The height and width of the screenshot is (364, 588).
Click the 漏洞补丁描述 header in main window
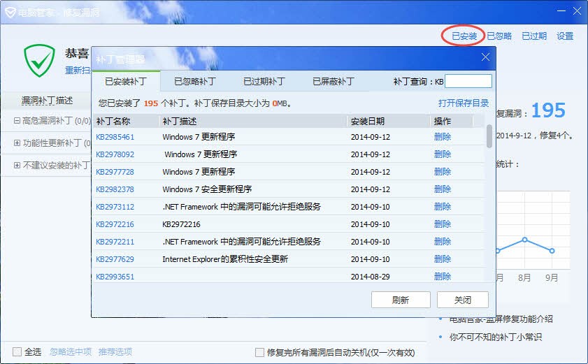(x=48, y=101)
